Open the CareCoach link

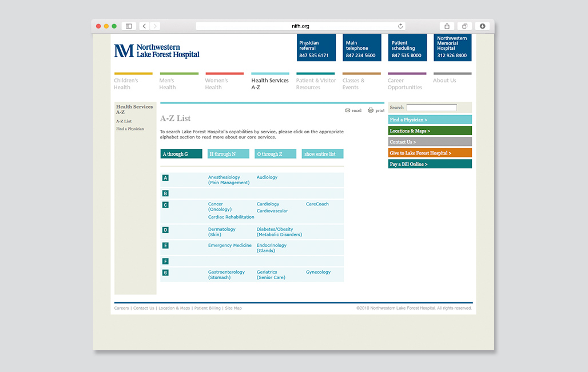(x=317, y=204)
